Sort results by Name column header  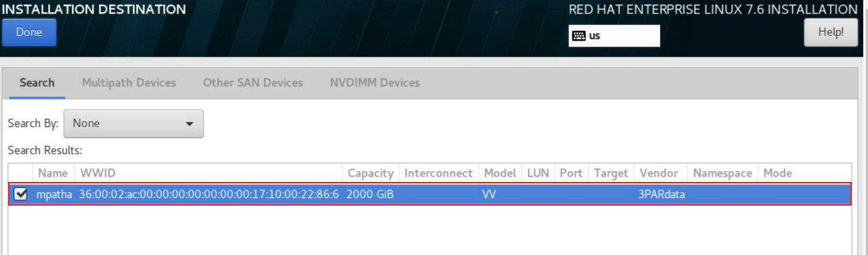click(x=53, y=173)
